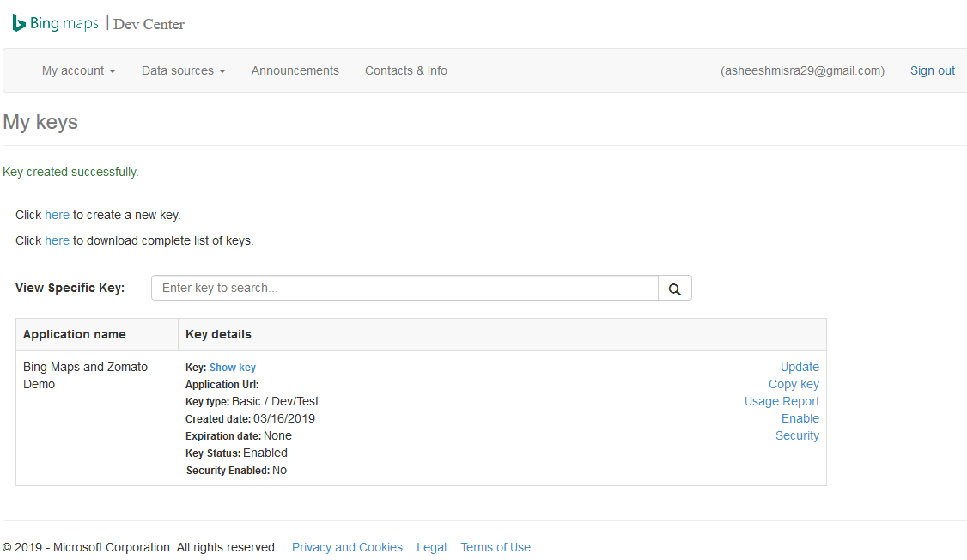Focus the Enter key to search field

click(404, 288)
